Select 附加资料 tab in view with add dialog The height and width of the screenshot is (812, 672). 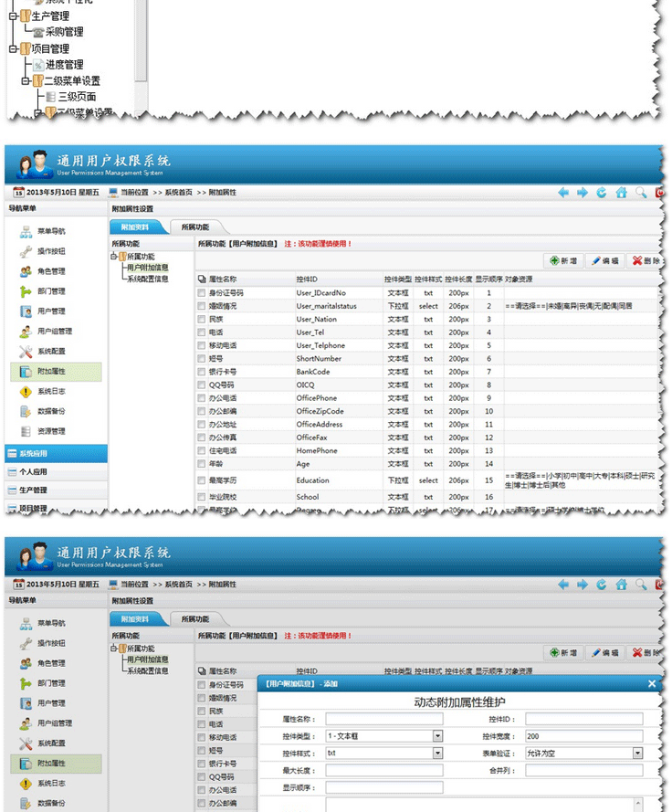point(135,619)
